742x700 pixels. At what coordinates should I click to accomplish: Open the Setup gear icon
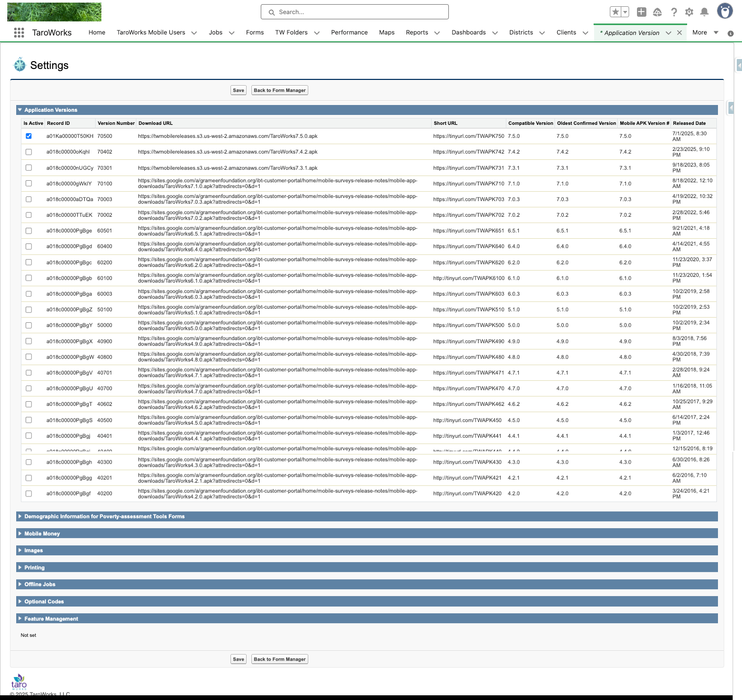point(689,12)
